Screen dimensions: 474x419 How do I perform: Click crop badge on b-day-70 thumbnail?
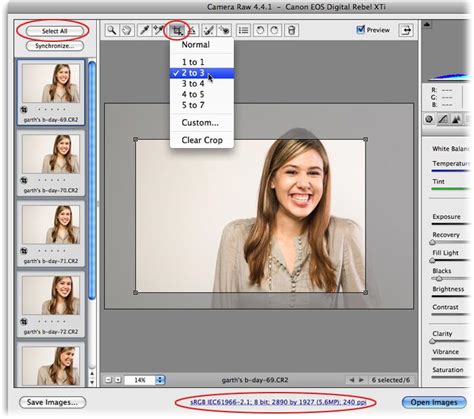(x=24, y=180)
